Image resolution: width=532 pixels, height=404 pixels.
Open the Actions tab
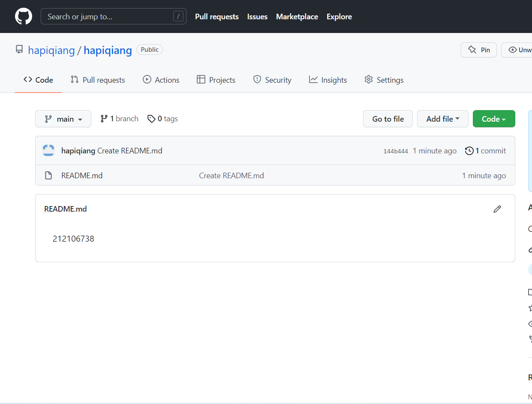click(161, 80)
